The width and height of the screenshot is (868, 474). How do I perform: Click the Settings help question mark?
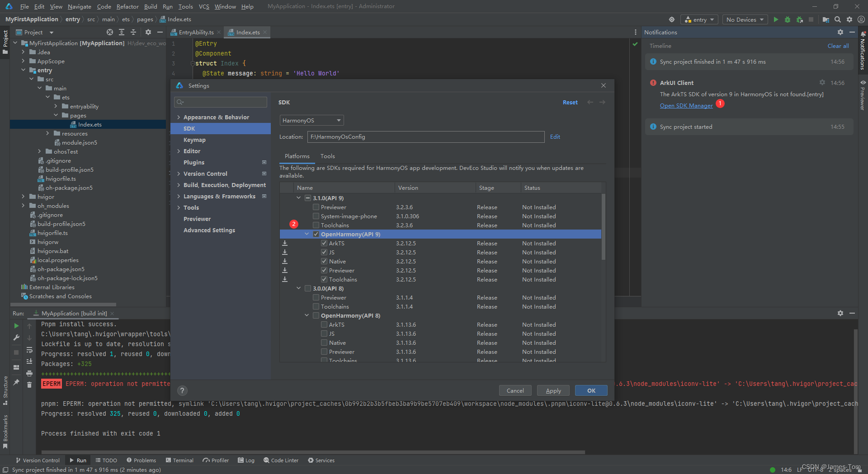(x=182, y=390)
